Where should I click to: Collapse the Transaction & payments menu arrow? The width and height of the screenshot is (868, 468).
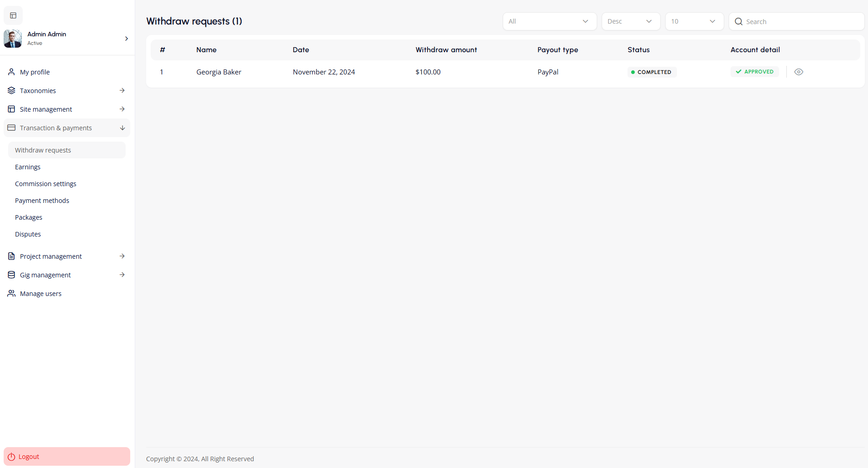click(x=122, y=128)
